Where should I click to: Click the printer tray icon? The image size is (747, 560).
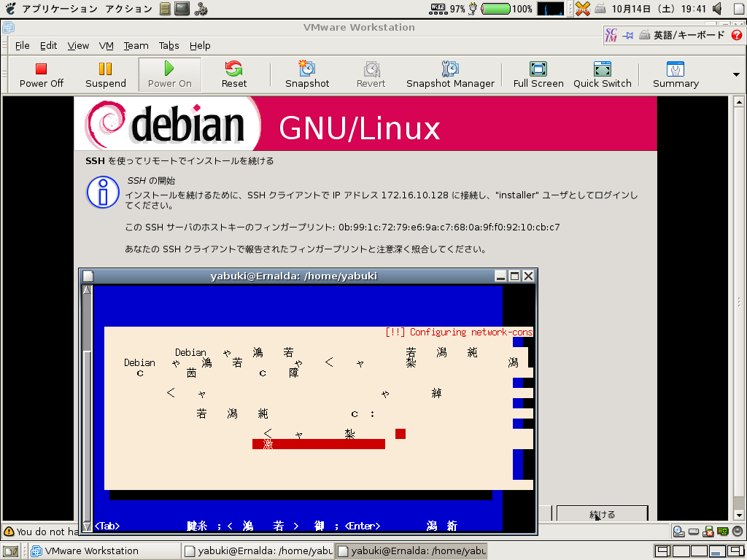600,9
